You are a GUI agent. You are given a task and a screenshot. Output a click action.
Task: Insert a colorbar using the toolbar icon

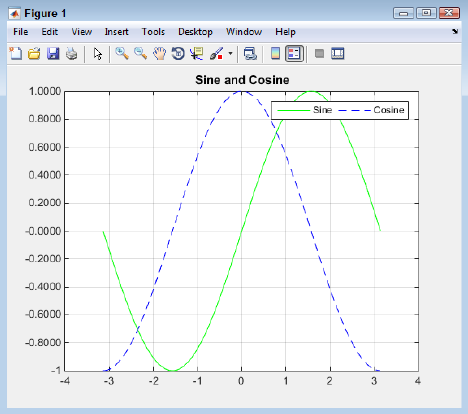[x=275, y=53]
